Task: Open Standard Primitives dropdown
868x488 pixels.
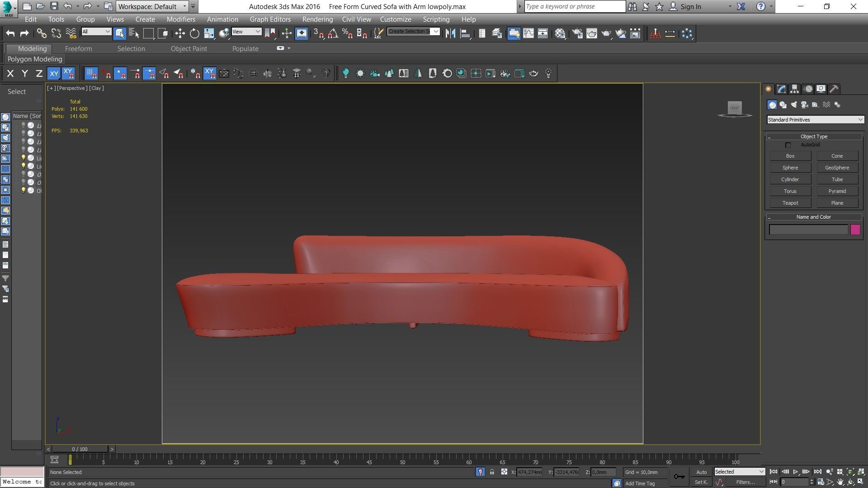Action: pyautogui.click(x=815, y=120)
